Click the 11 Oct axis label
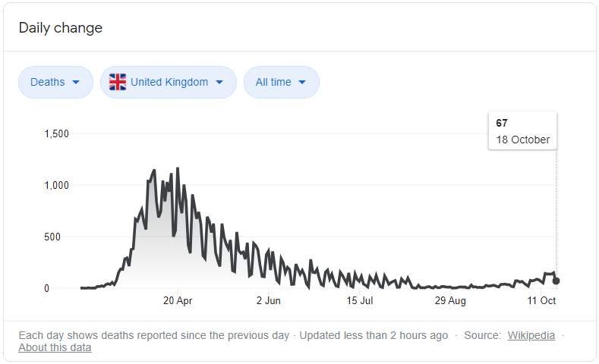The image size is (599, 364). tap(542, 301)
